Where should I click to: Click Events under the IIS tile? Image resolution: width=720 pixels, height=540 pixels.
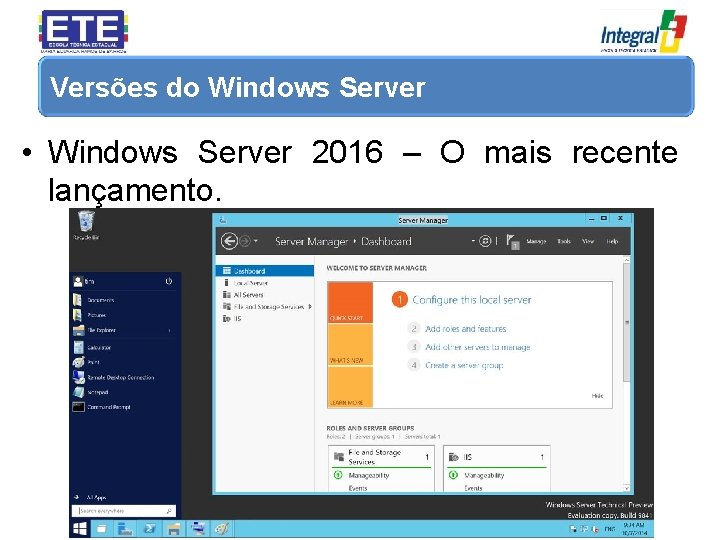tap(473, 488)
